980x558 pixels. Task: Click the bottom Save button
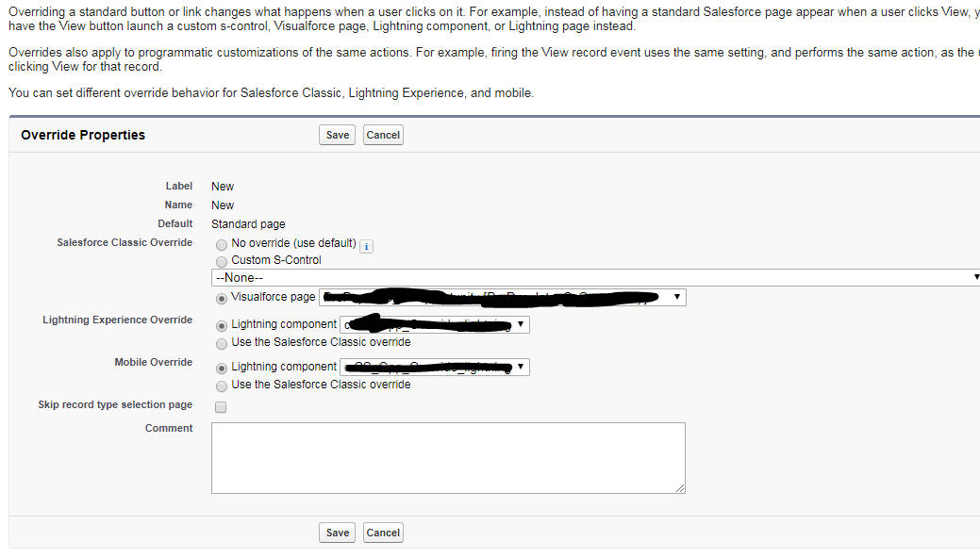click(337, 533)
